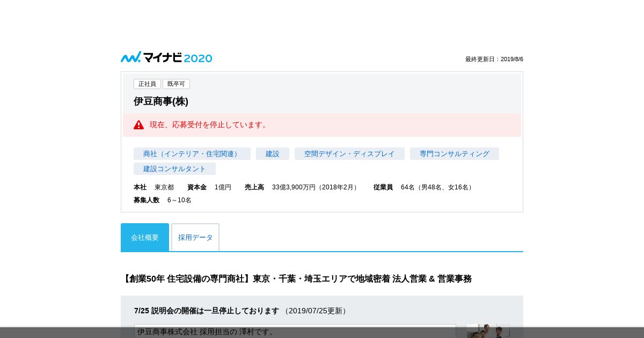Screen dimensions: 644x338
Task: Click the 資本金 1億円 value
Action: click(223, 187)
